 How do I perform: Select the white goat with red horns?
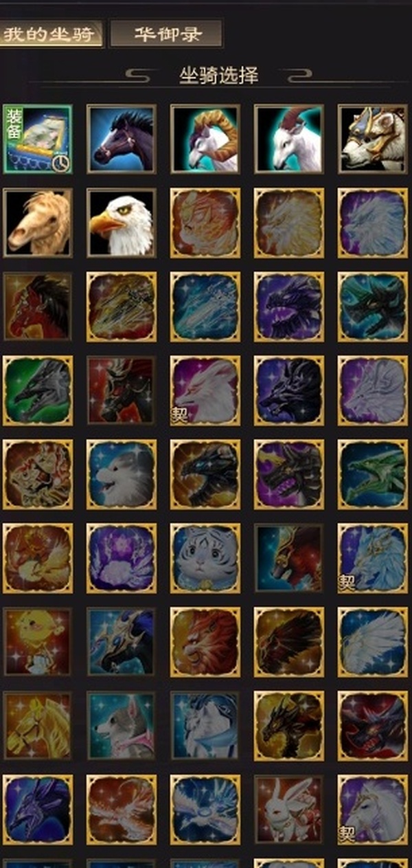click(x=289, y=139)
